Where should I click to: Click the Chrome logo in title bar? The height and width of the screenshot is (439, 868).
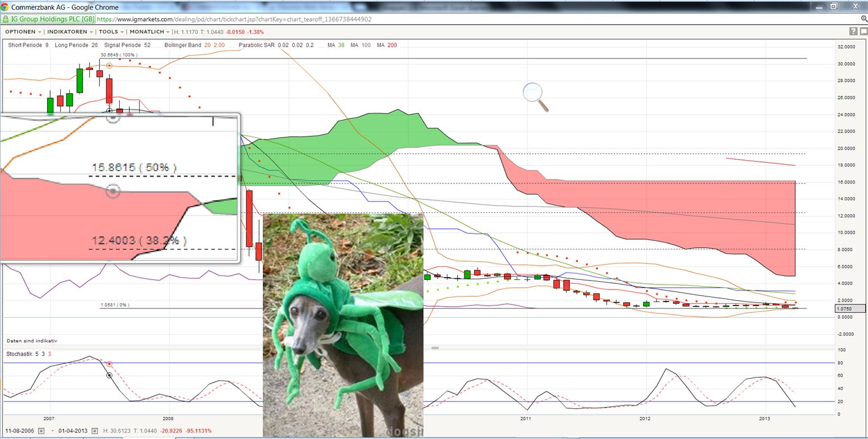click(5, 7)
